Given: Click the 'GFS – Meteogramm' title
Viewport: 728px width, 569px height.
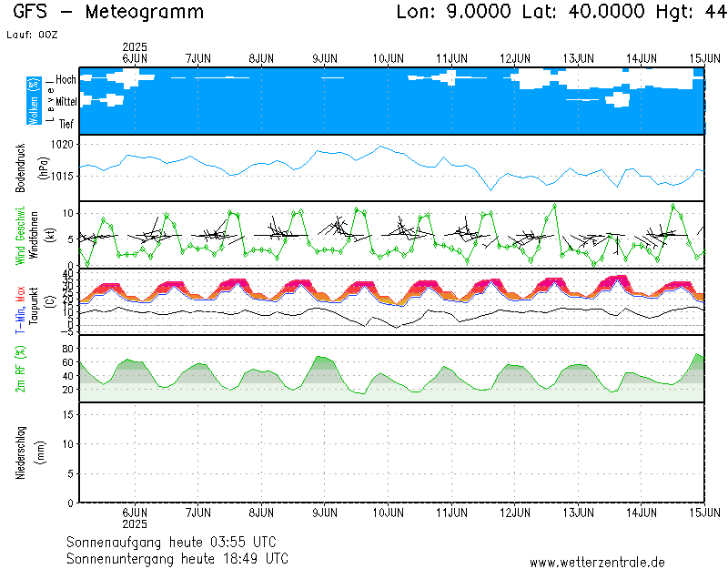Looking at the screenshot, I should click(x=108, y=12).
